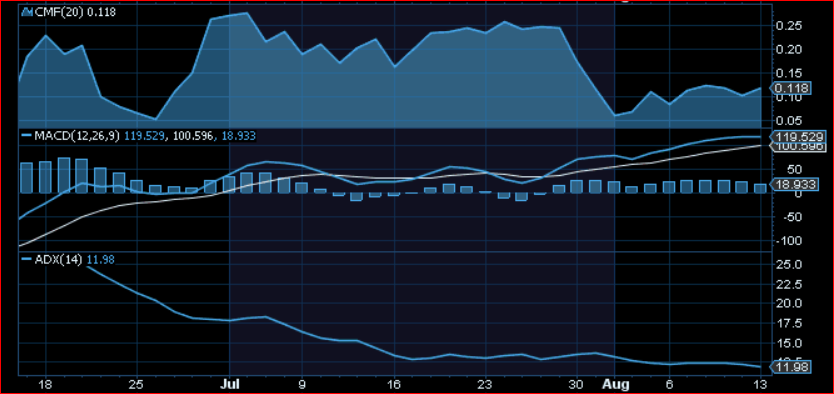This screenshot has height=394, width=834.
Task: Open the ADX(14) indicator label
Action: click(58, 259)
